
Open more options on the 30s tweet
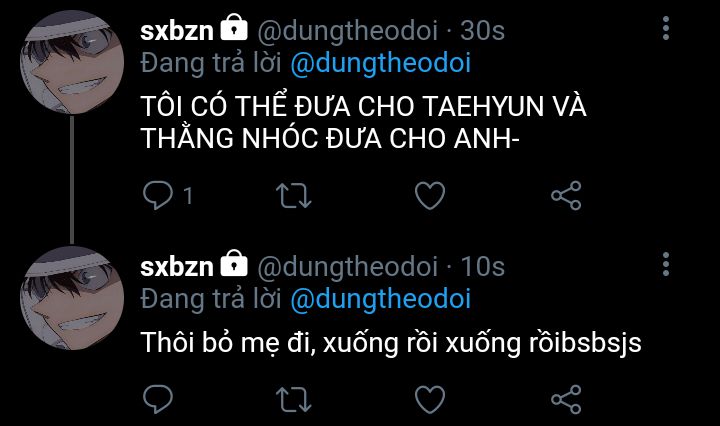click(x=666, y=28)
